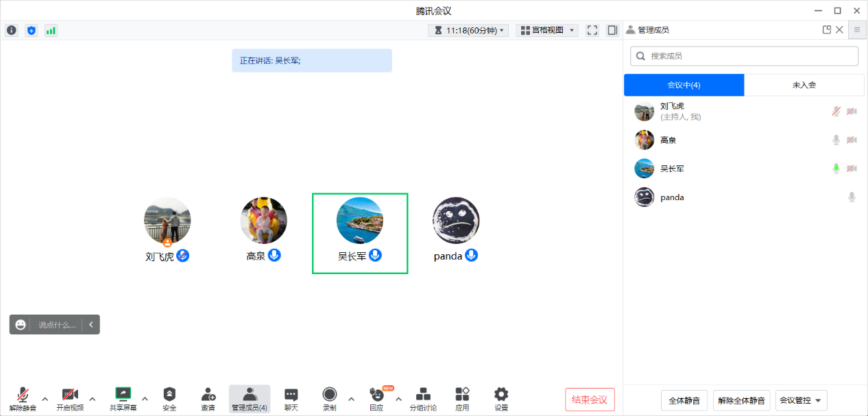Click the 结束会议 end meeting button
This screenshot has width=868, height=416.
[590, 400]
